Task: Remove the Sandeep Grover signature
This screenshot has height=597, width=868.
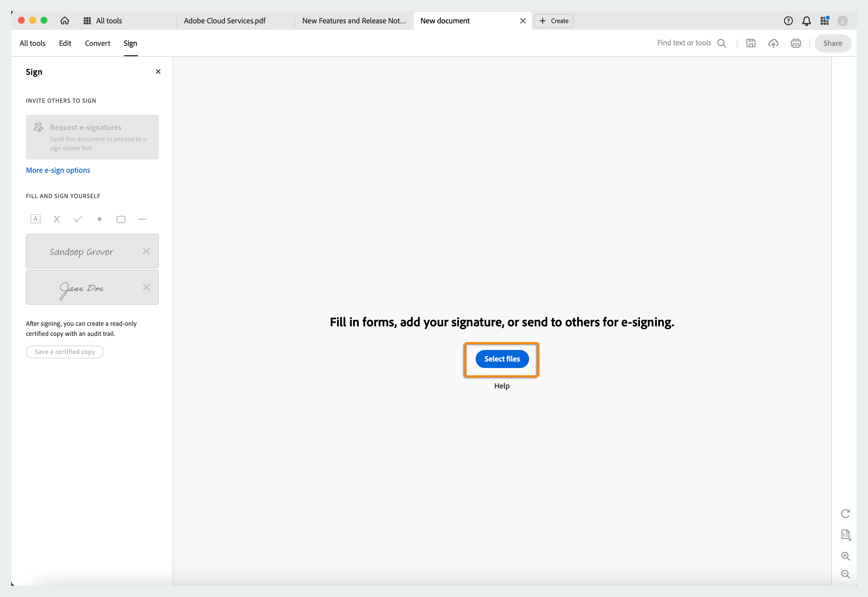Action: click(x=146, y=251)
